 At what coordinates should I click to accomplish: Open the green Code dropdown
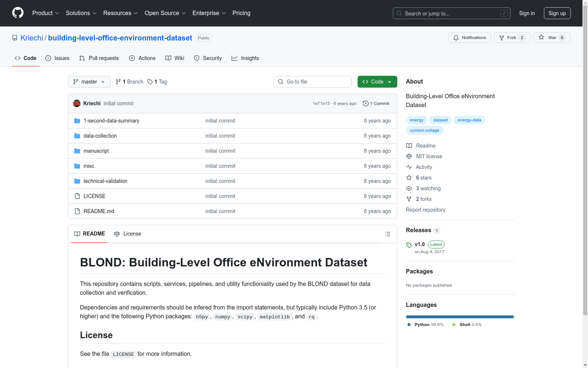377,82
